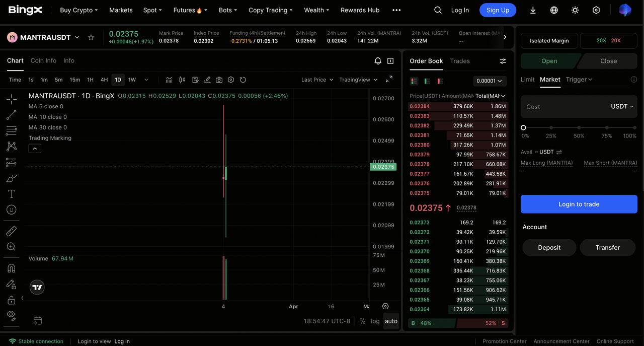
Task: Hide all drawings with eye icon
Action: point(12,315)
